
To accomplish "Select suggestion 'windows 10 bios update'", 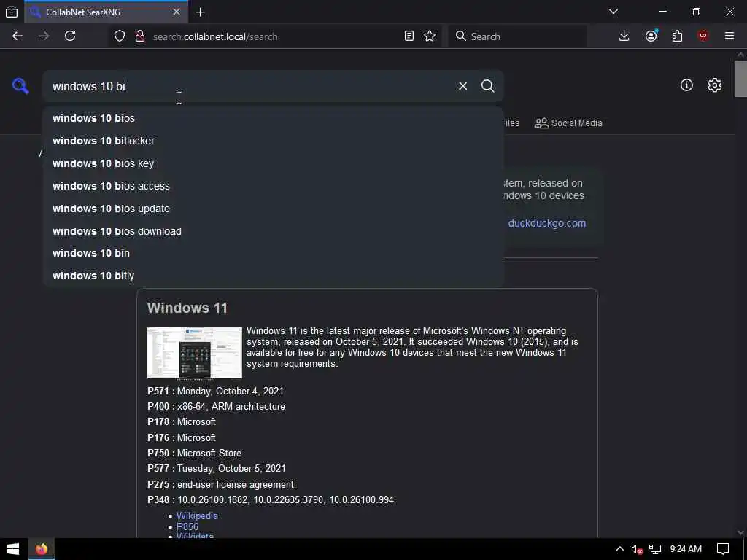I will tap(273, 209).
